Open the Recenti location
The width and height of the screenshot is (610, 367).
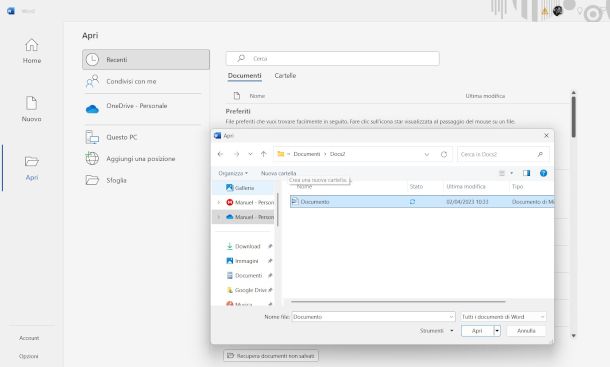(146, 60)
